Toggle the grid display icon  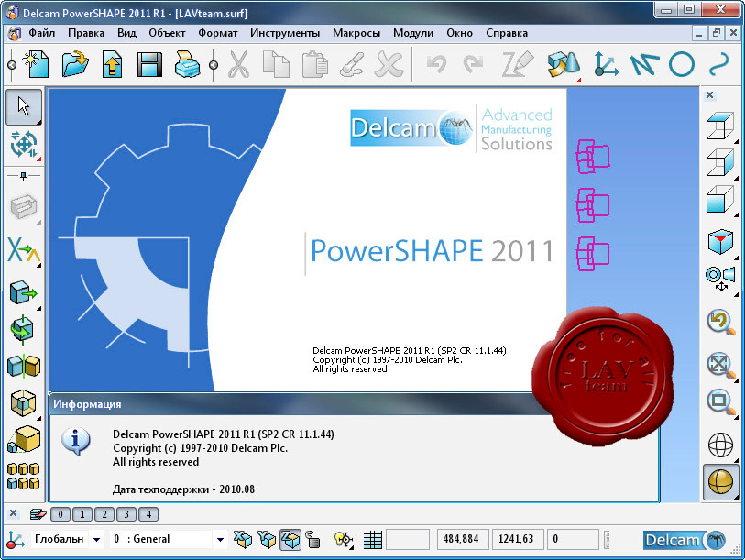(x=372, y=540)
